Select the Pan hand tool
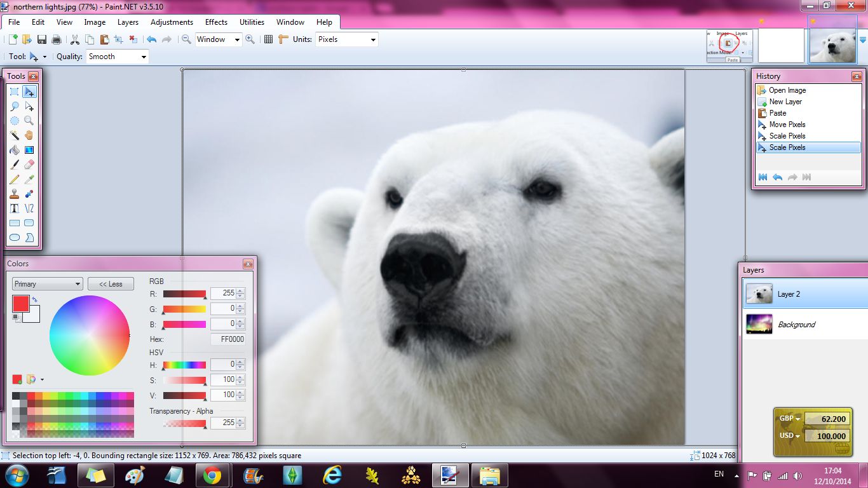 tap(29, 135)
